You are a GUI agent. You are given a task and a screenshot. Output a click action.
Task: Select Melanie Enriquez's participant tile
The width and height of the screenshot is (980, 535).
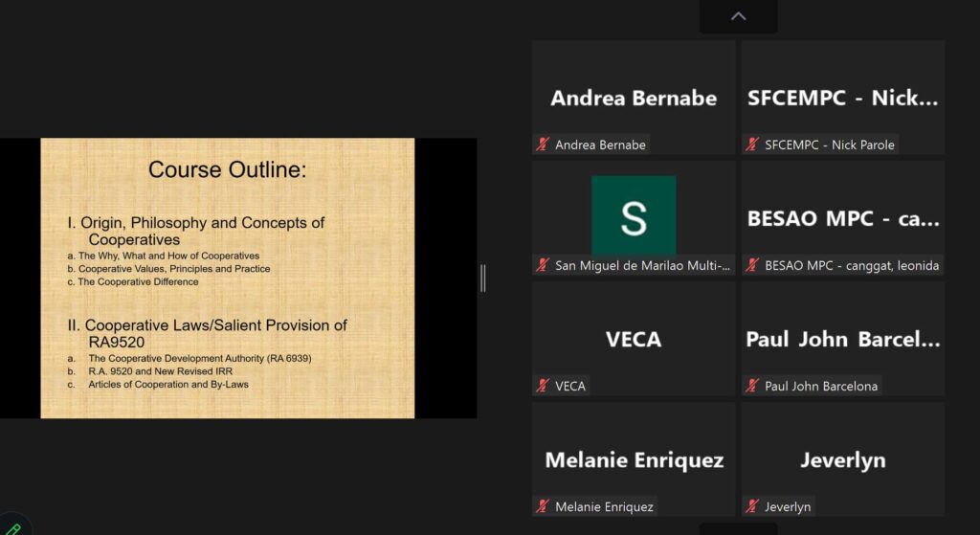(634, 459)
